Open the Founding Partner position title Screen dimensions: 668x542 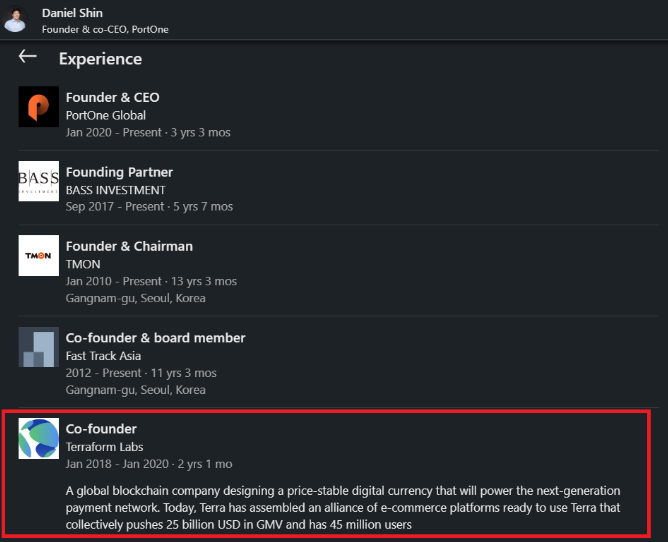pos(119,172)
